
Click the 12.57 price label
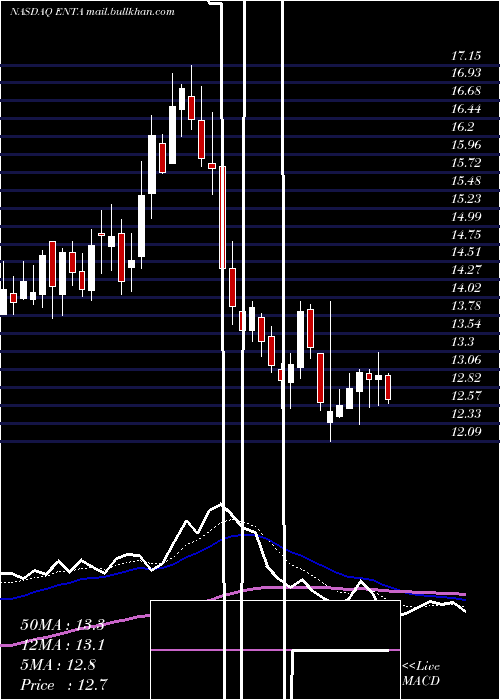pos(466,396)
